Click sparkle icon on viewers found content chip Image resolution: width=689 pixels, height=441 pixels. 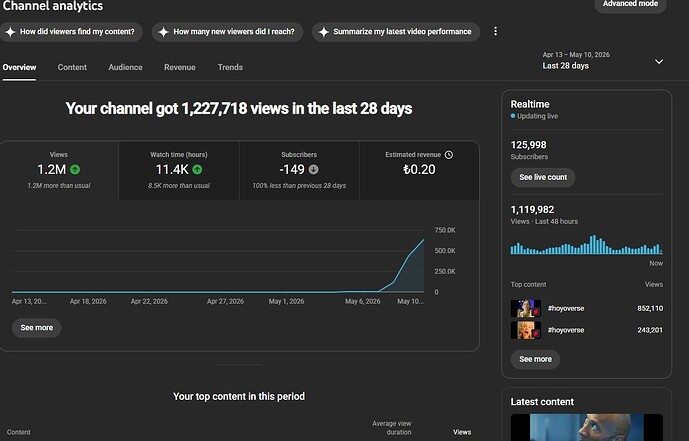coord(11,32)
